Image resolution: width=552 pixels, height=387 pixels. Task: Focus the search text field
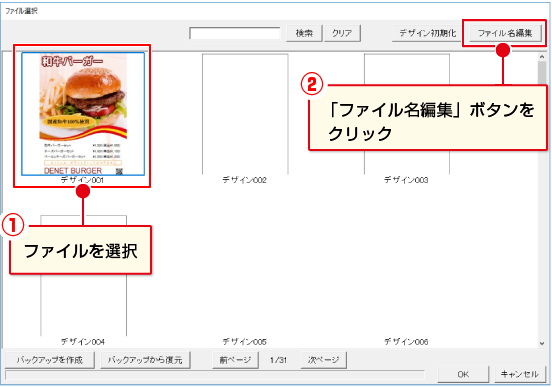(x=235, y=33)
